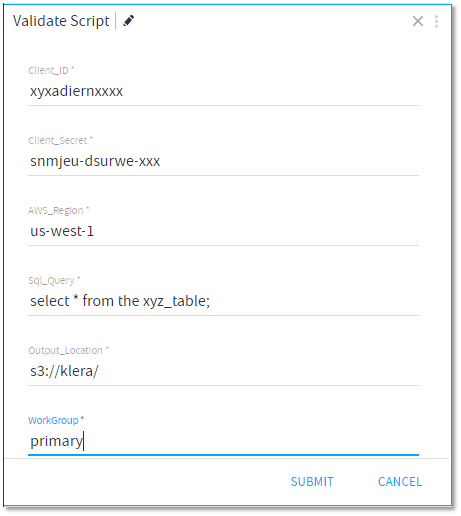Close the Validate Script dialog with X
Image resolution: width=461 pixels, height=516 pixels.
(418, 21)
